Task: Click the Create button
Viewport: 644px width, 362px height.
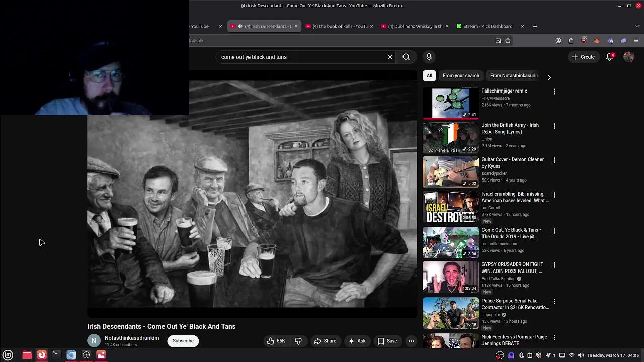Action: click(583, 57)
